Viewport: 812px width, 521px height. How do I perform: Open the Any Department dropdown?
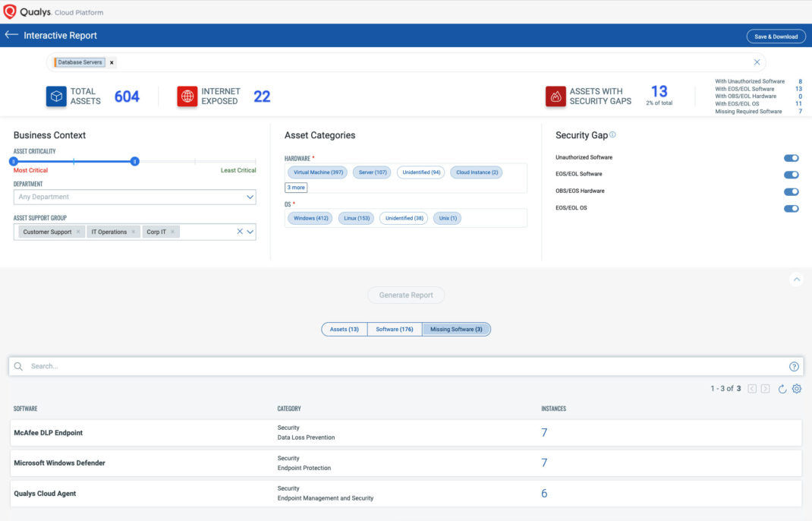(x=134, y=197)
